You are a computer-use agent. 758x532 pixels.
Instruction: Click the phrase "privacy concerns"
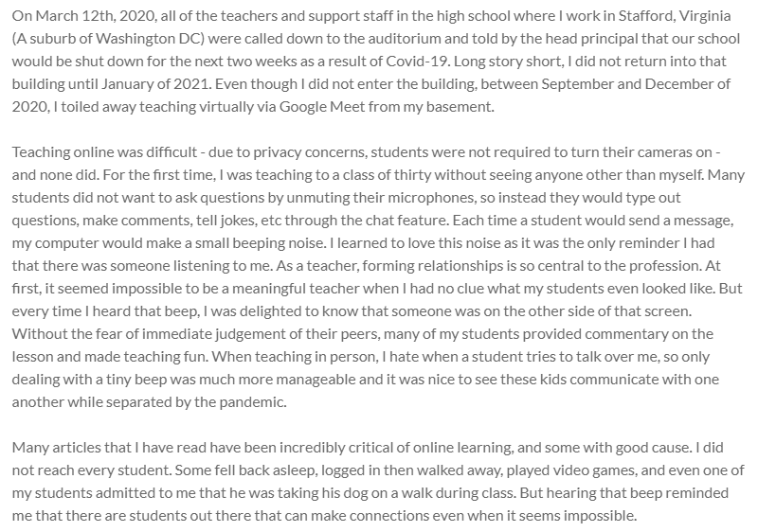300,151
